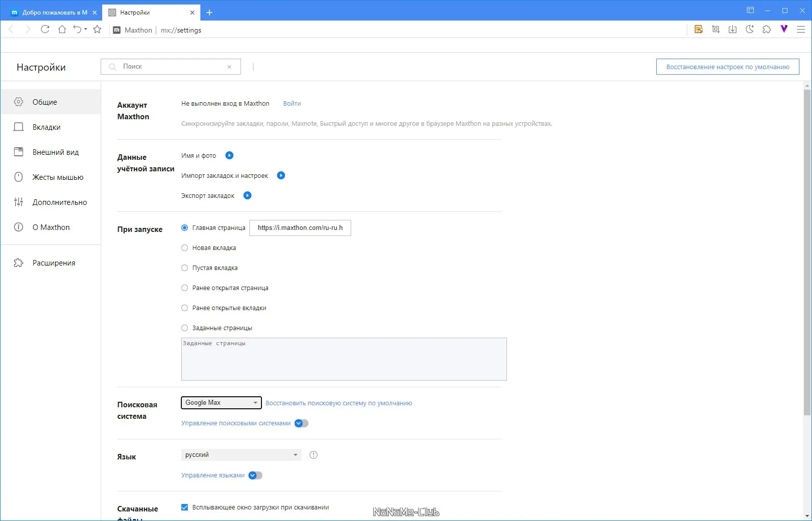Open the extensions puzzle icon in toolbar
Image resolution: width=812 pixels, height=521 pixels.
click(767, 30)
